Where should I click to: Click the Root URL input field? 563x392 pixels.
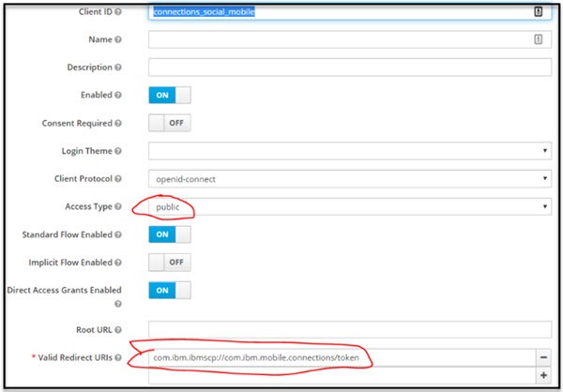pos(350,329)
